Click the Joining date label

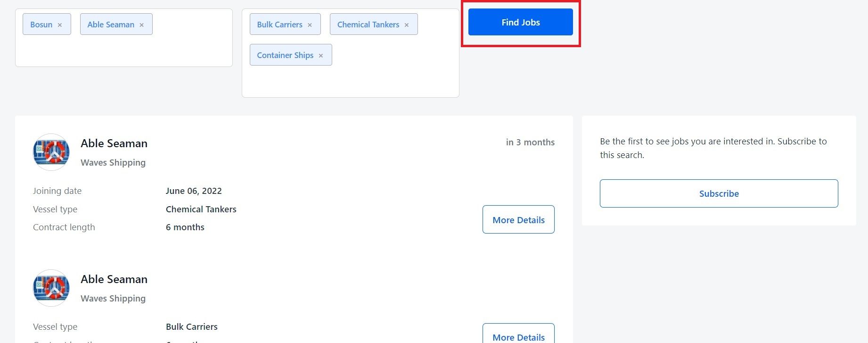click(57, 191)
